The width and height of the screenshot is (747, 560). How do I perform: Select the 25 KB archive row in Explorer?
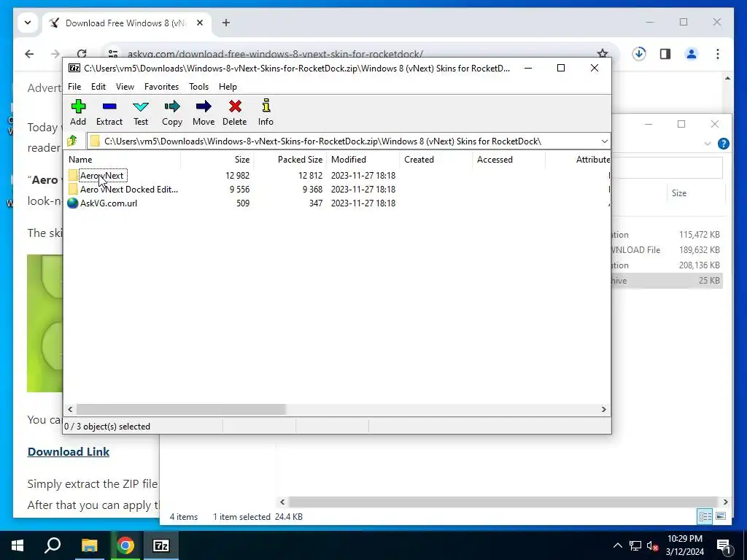(667, 281)
